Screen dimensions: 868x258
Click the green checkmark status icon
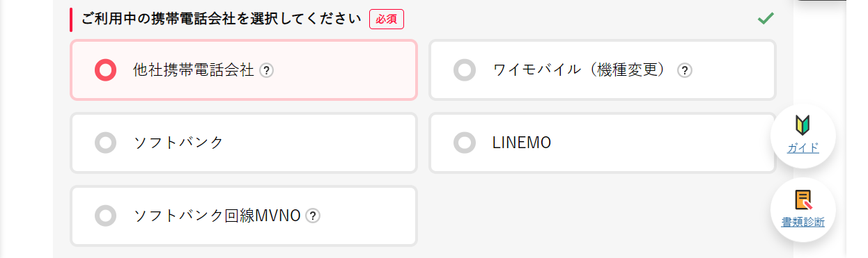pos(766,19)
